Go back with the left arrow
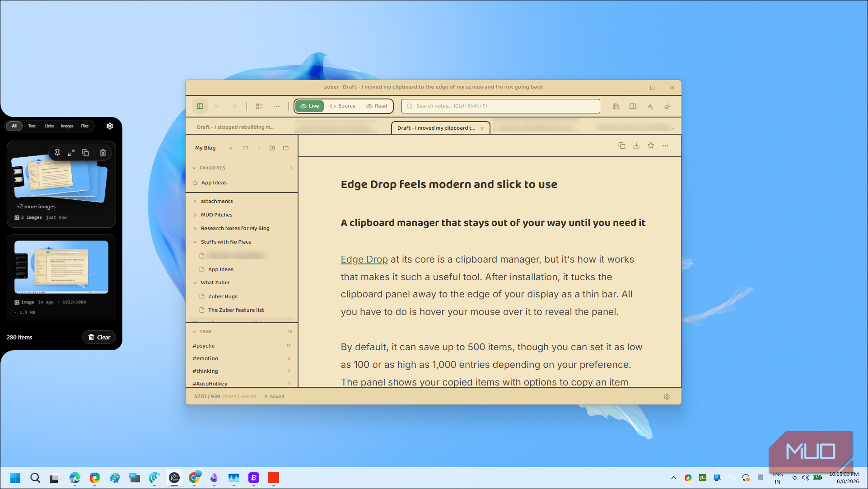This screenshot has height=489, width=868. (x=217, y=106)
